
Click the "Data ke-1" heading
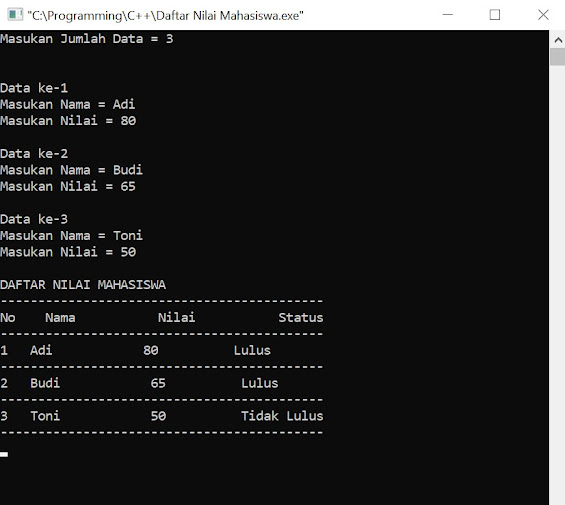click(34, 88)
